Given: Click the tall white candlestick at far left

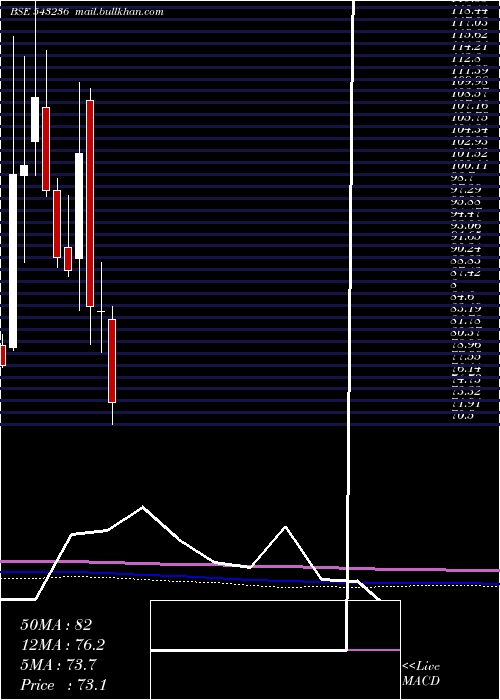Looking at the screenshot, I should (13, 261).
